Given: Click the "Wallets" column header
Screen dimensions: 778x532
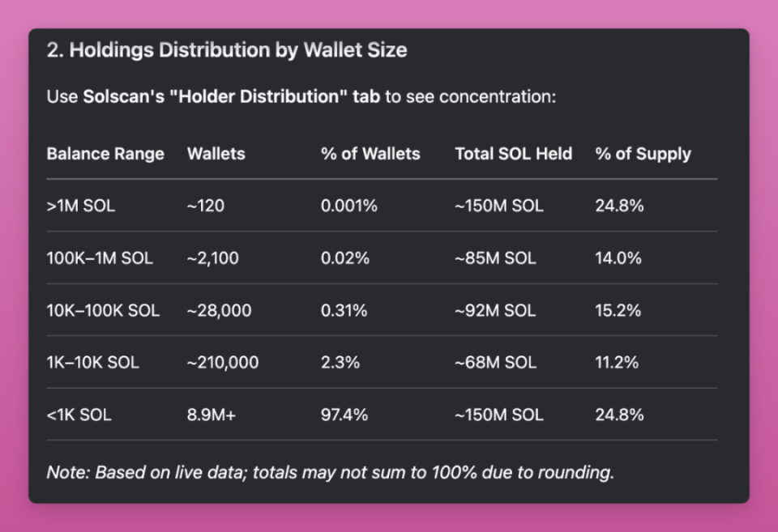Looking at the screenshot, I should click(x=216, y=154).
